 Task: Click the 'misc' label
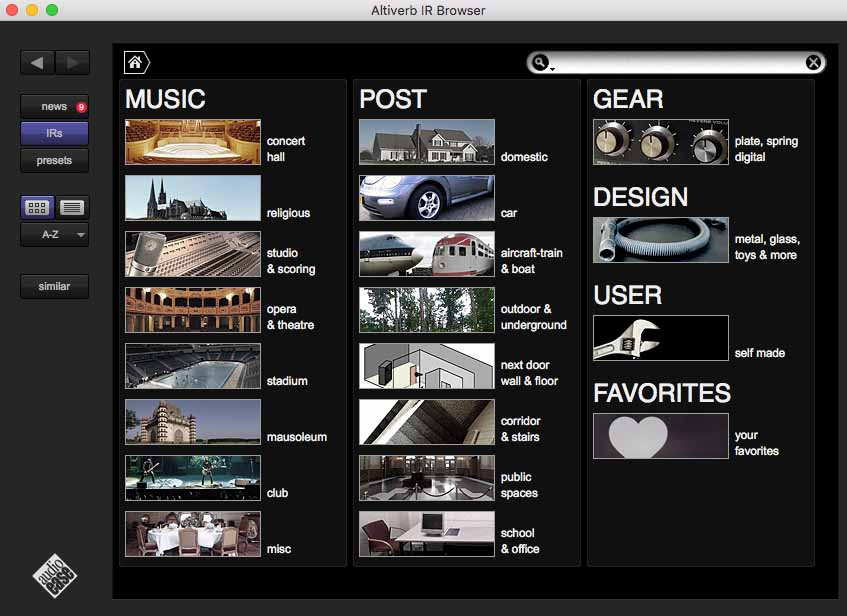pyautogui.click(x=279, y=549)
